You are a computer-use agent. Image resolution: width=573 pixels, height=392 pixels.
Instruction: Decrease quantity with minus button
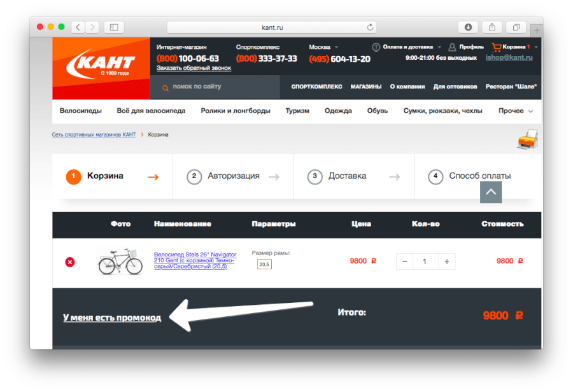pos(405,262)
